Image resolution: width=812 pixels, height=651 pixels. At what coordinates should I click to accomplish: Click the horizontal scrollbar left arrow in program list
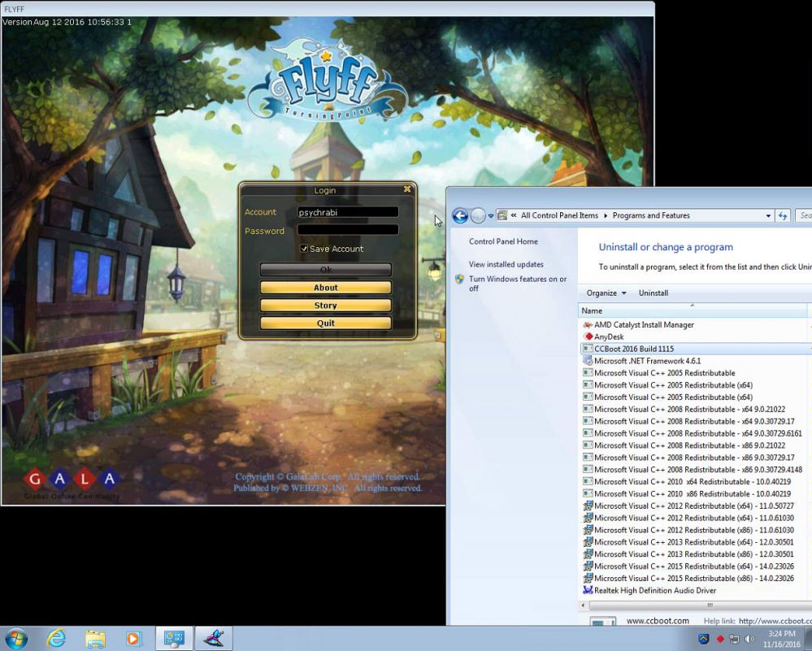[583, 605]
